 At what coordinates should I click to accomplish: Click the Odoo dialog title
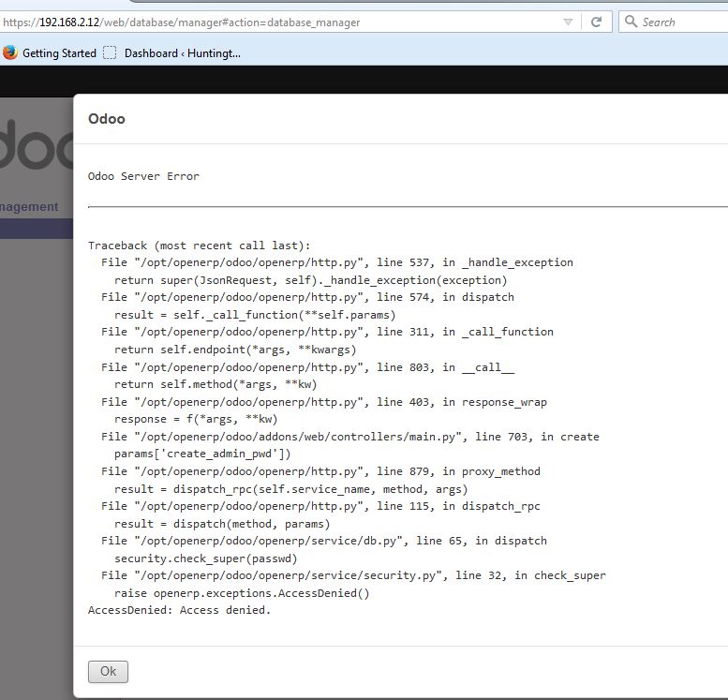click(x=106, y=119)
